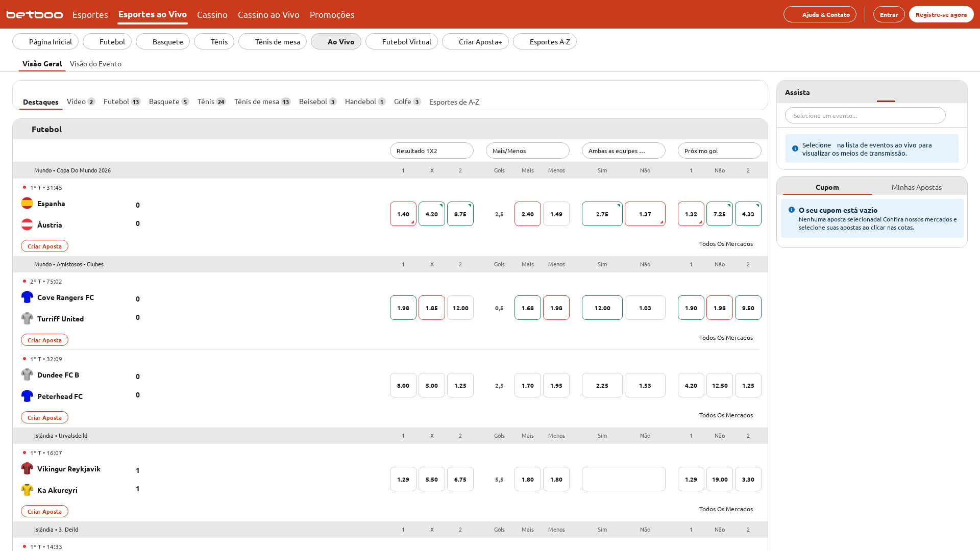Go to Esportes in the top menu
The height and width of the screenshot is (551, 980).
(90, 14)
